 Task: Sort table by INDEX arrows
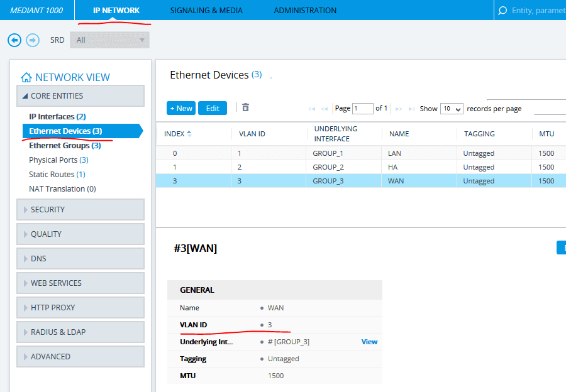[189, 134]
